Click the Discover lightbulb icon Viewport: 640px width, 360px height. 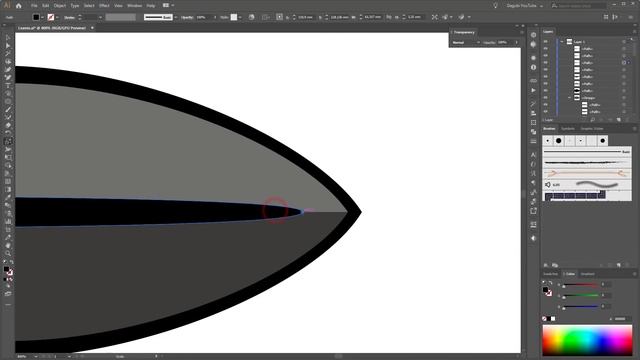[496, 6]
